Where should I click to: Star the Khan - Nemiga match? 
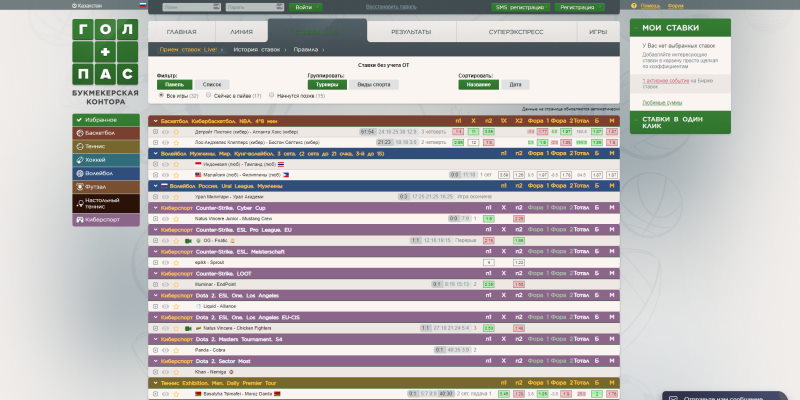[x=176, y=372]
